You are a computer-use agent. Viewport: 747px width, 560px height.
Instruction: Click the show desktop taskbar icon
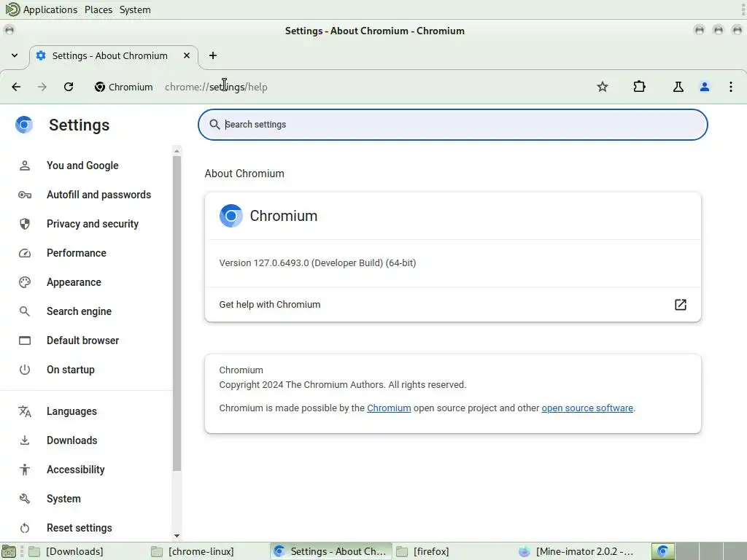pos(9,551)
